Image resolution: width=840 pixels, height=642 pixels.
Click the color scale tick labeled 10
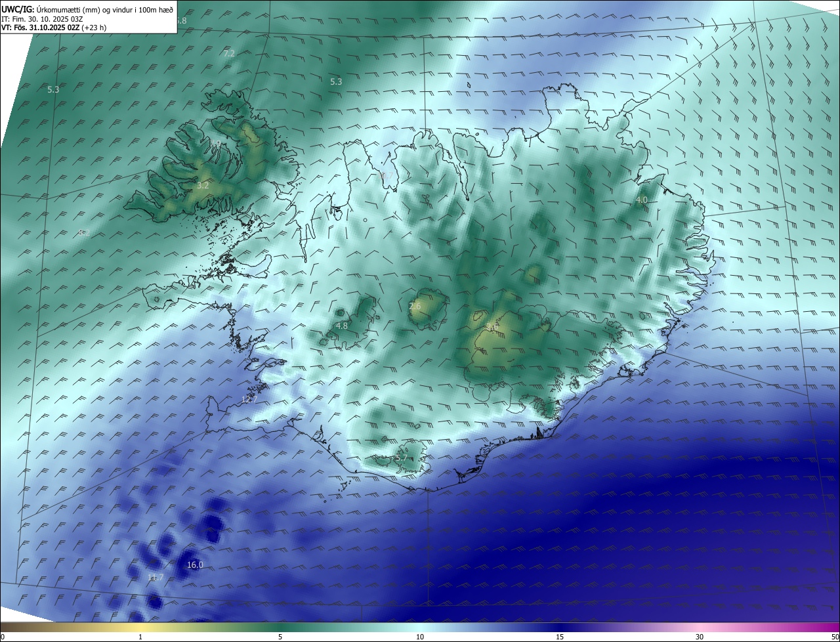(x=420, y=637)
